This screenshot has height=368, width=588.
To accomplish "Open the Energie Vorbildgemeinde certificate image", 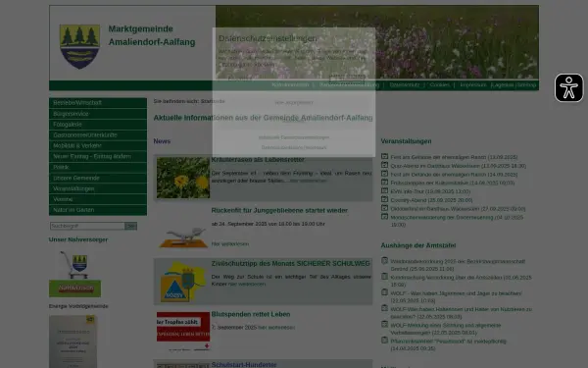I will pos(73,342).
